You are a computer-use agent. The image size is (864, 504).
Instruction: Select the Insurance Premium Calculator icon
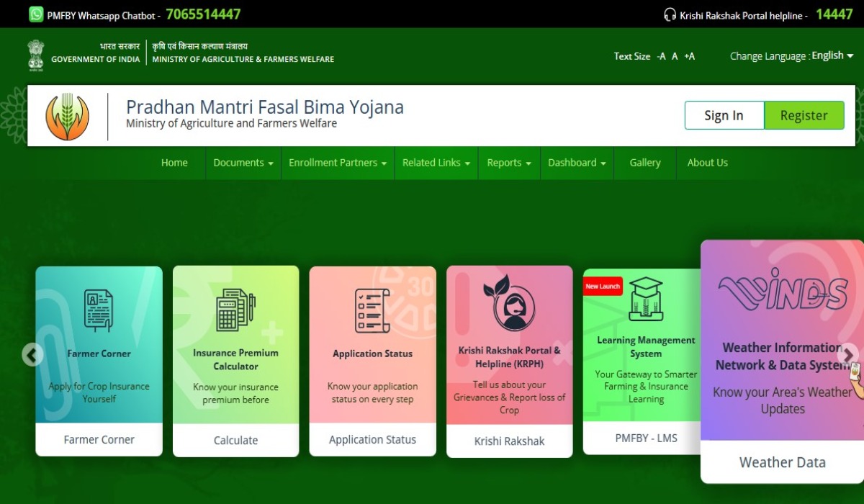(235, 308)
